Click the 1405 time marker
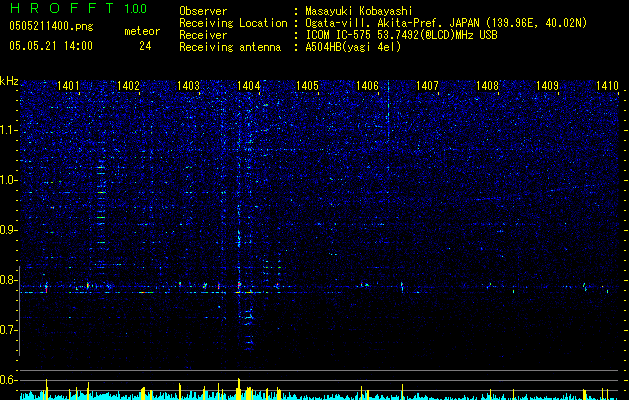629x400 pixels. click(x=307, y=85)
